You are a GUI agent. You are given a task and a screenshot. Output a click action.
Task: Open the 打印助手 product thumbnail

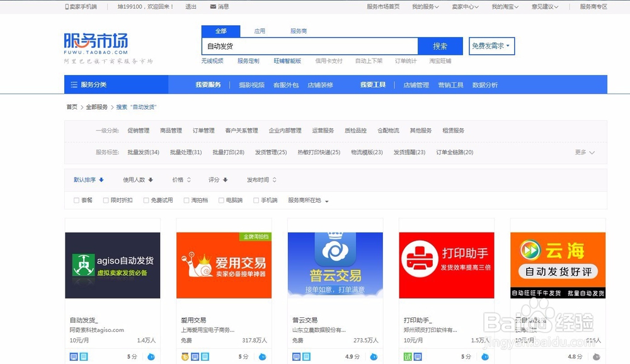447,265
